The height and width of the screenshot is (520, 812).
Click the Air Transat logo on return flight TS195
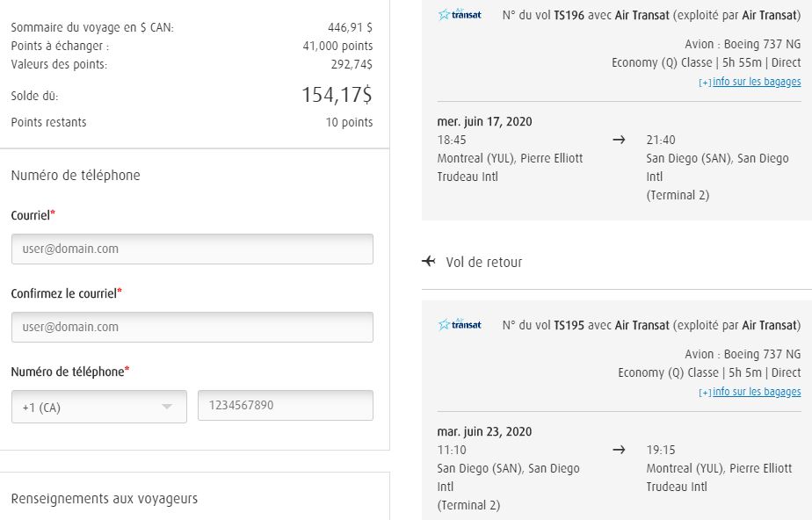click(x=460, y=324)
